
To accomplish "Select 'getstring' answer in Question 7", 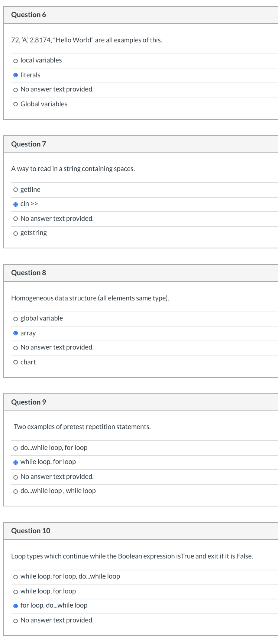I will click(x=15, y=234).
